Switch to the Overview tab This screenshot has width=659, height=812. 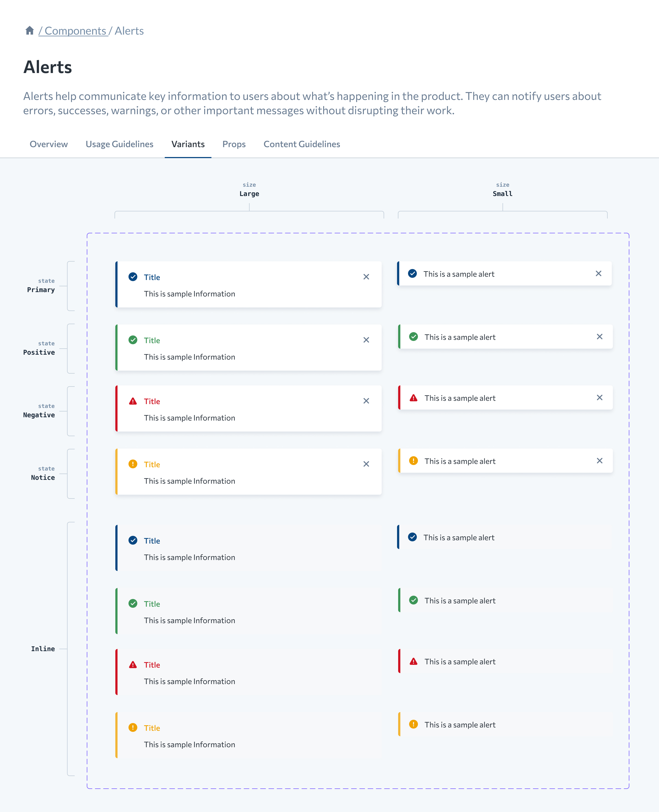pyautogui.click(x=49, y=144)
